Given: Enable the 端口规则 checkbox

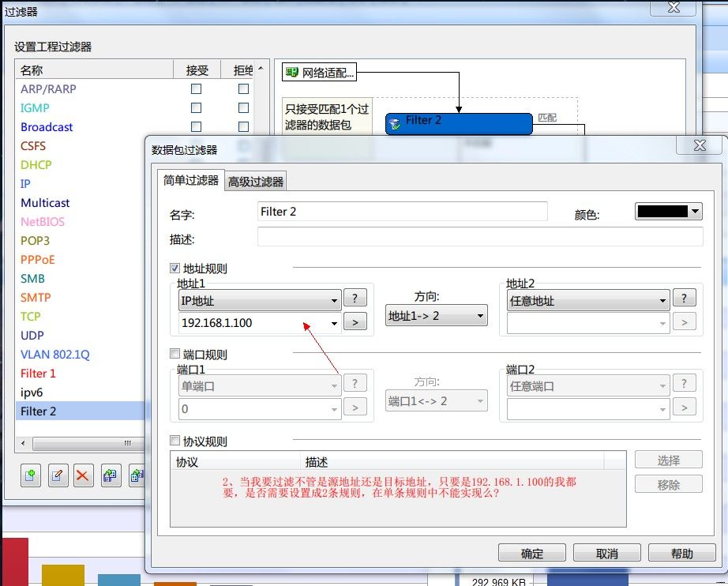Looking at the screenshot, I should point(175,355).
